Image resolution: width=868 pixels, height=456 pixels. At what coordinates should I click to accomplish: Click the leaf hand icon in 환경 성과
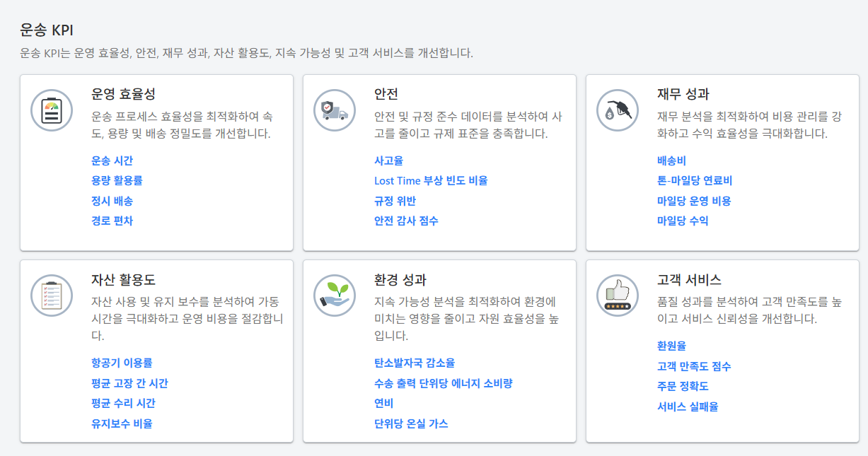(x=333, y=296)
